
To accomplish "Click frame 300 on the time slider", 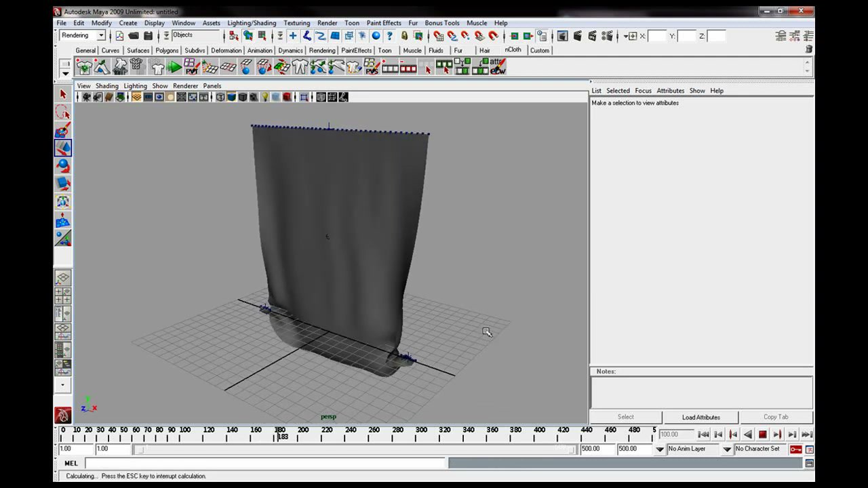I will tap(421, 434).
